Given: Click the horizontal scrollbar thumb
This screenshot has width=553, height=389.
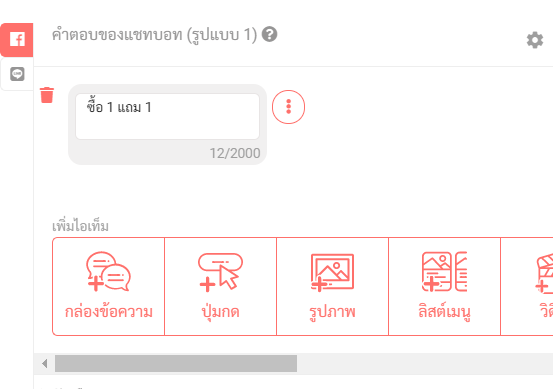Looking at the screenshot, I should click(176, 363).
